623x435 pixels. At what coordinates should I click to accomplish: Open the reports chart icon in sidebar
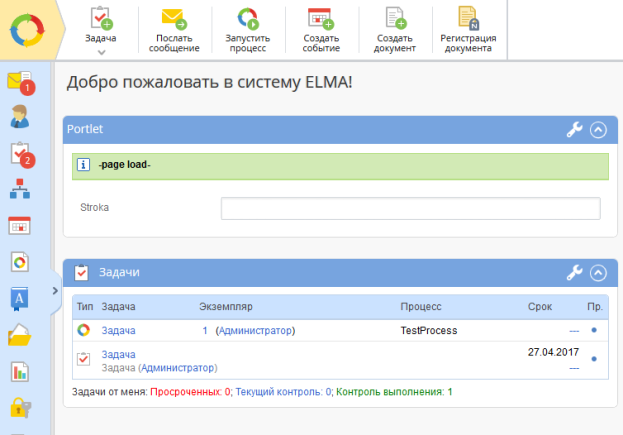[x=19, y=371]
